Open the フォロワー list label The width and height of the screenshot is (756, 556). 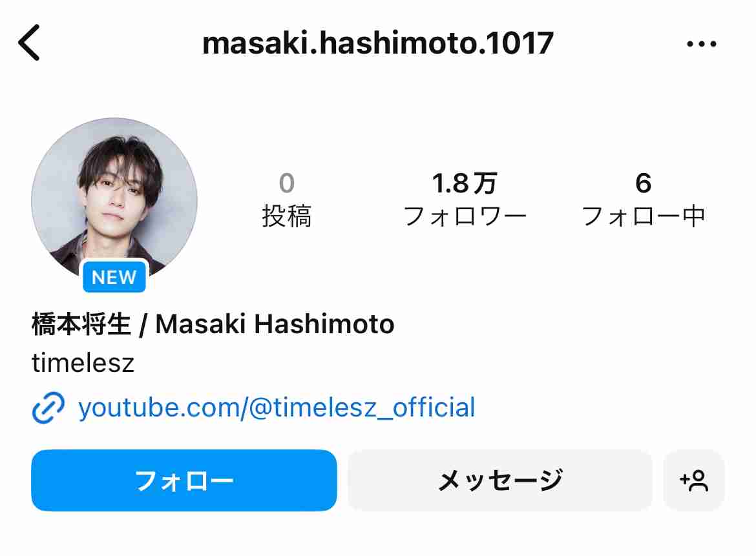pyautogui.click(x=465, y=216)
